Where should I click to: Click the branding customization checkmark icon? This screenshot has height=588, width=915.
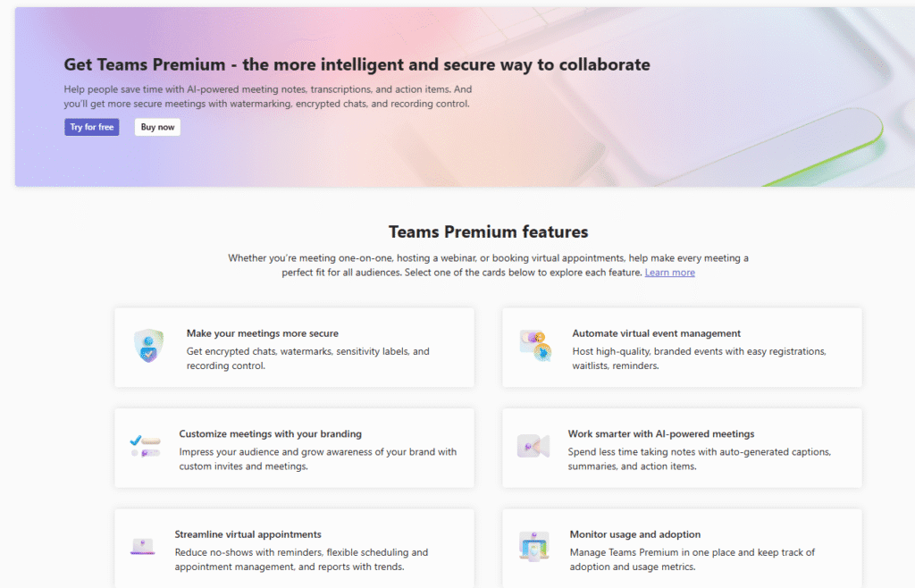[x=145, y=446]
